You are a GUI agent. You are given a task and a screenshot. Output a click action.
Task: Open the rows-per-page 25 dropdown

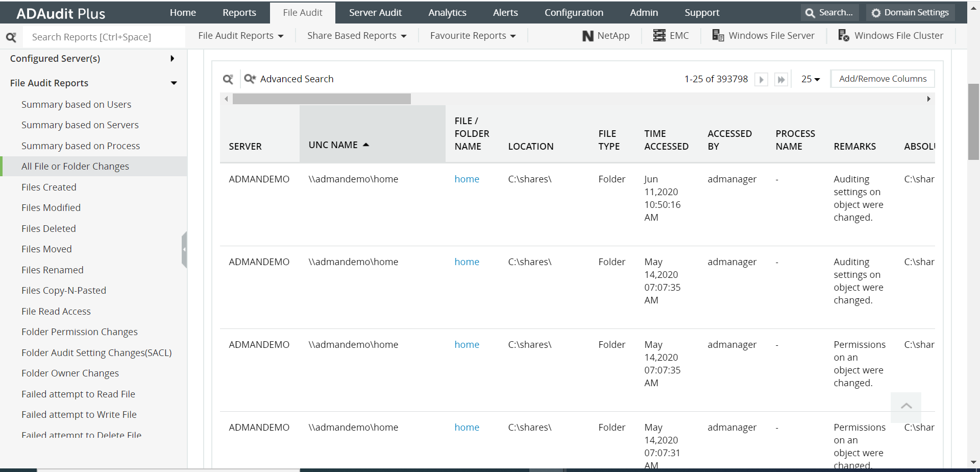click(x=811, y=79)
